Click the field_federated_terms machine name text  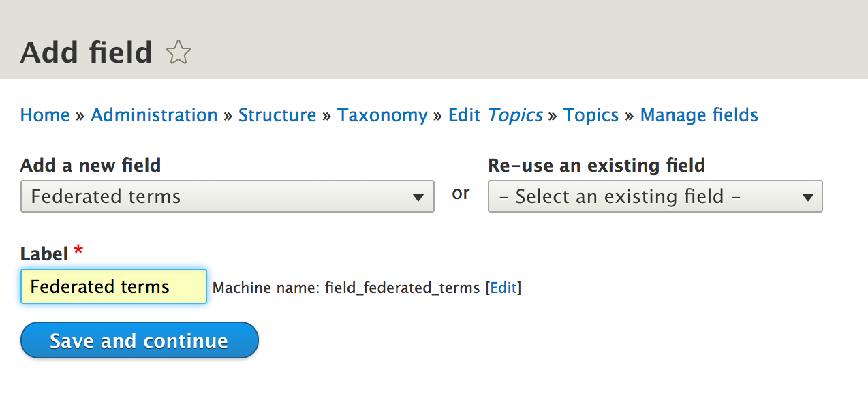pyautogui.click(x=402, y=288)
